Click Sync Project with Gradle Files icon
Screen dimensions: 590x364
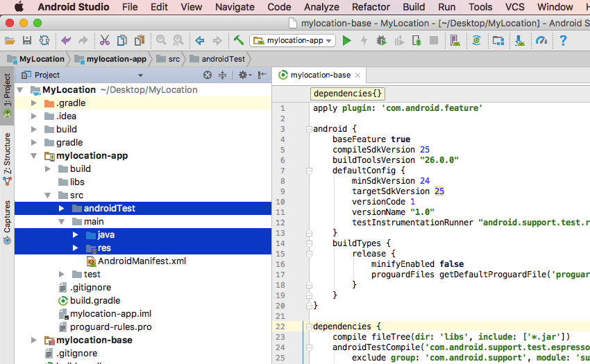pos(476,40)
